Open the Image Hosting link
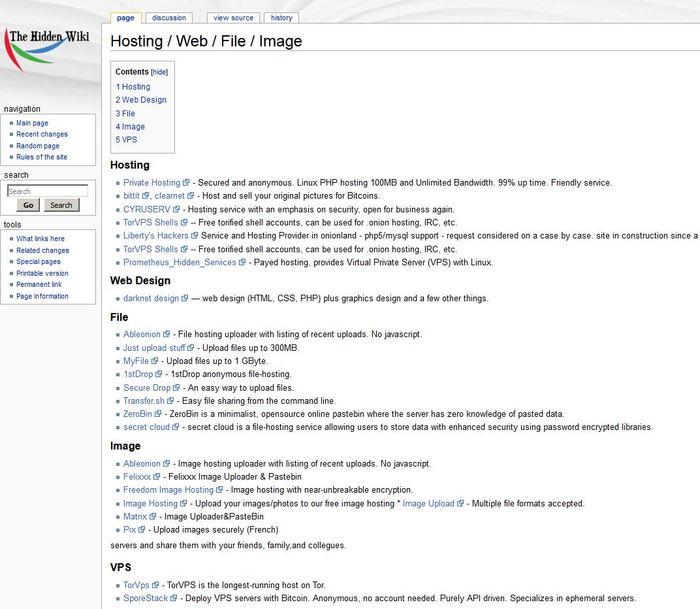The width and height of the screenshot is (700, 609). pos(150,503)
